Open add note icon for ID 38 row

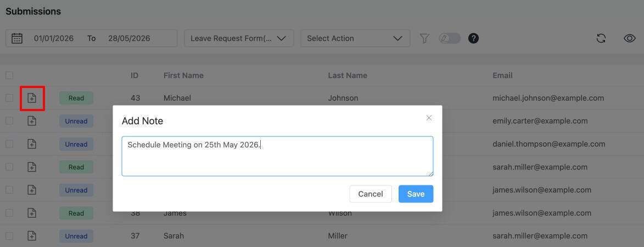32,213
